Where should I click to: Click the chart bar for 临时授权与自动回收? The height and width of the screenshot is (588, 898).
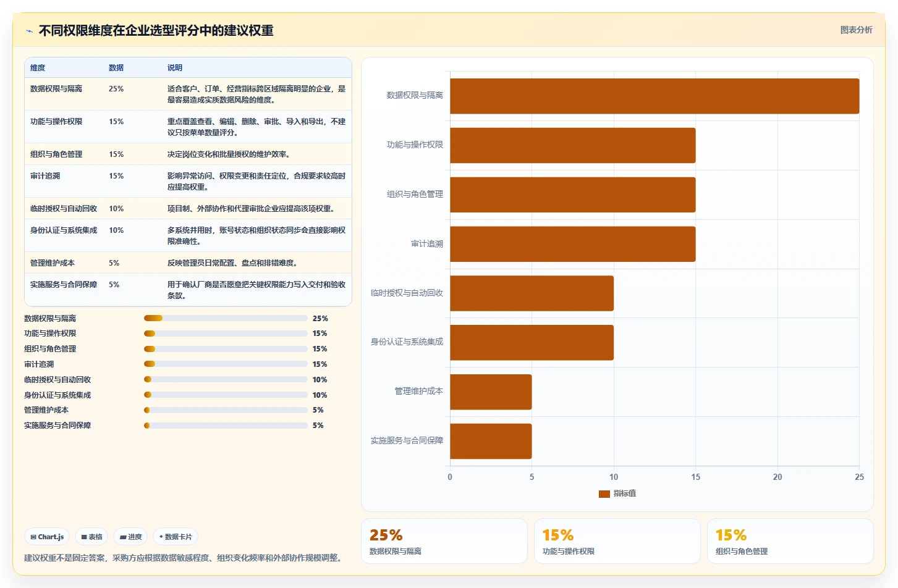point(532,293)
